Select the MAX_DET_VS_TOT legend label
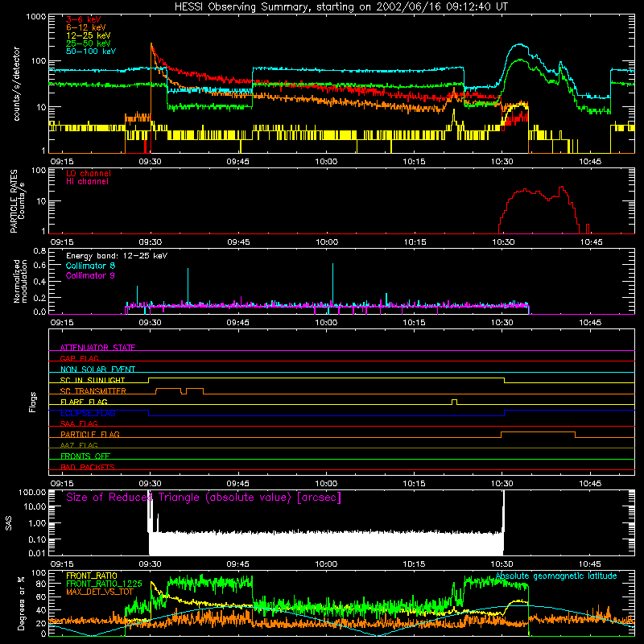Image resolution: width=644 pixels, height=644 pixels. tap(100, 592)
